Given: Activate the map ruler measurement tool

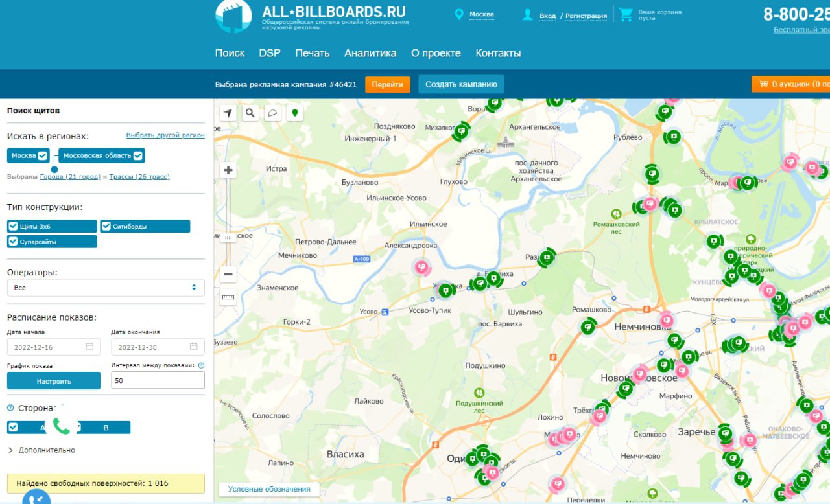Looking at the screenshot, I should click(x=228, y=297).
